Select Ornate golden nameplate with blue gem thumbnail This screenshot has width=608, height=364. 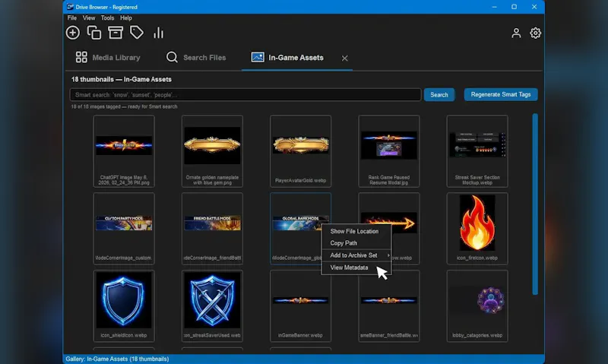[212, 151]
